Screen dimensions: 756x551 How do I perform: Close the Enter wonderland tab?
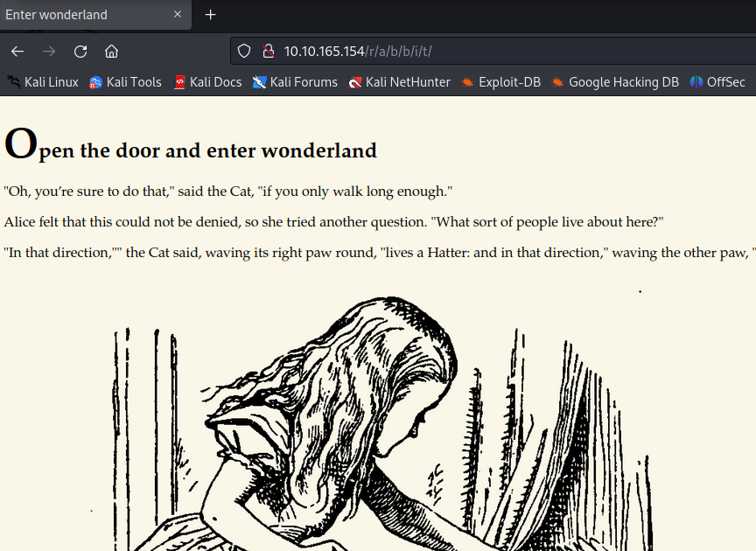coord(178,15)
